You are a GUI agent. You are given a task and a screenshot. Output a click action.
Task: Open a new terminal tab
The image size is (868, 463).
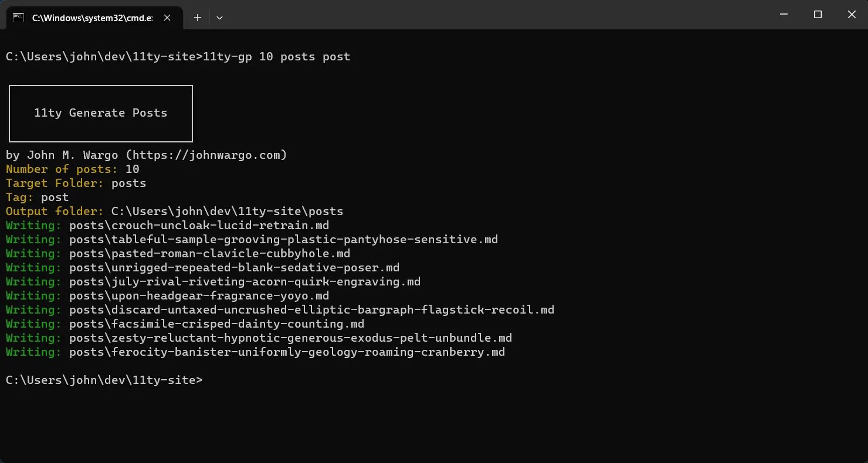click(x=198, y=18)
